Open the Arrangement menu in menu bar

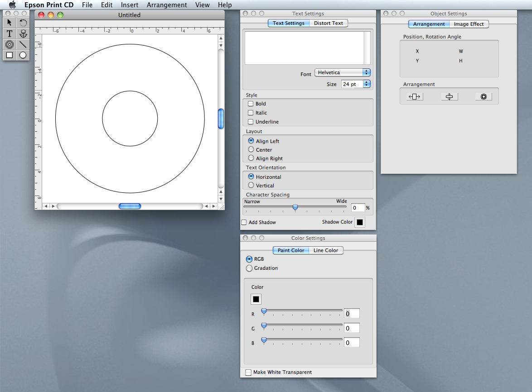tap(167, 5)
